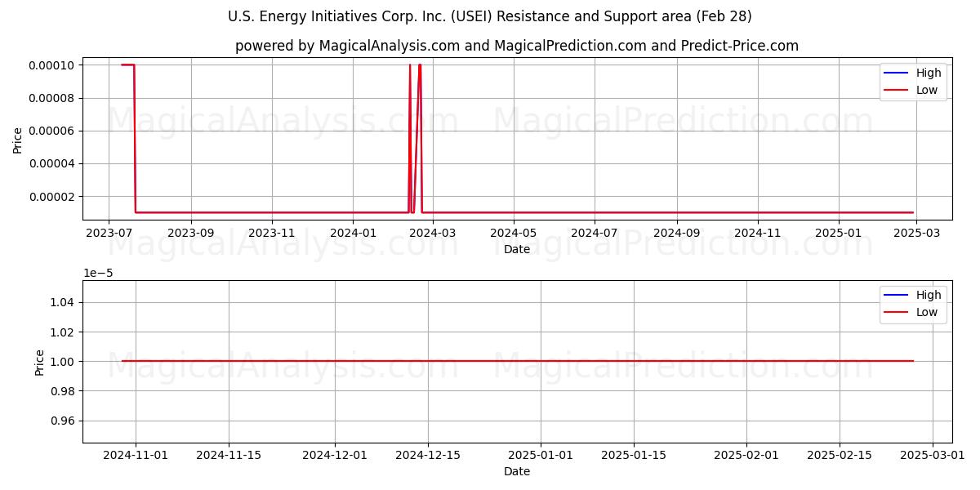Click the 2025-03-01 date tick label
This screenshot has height=490, width=980.
pyautogui.click(x=933, y=455)
